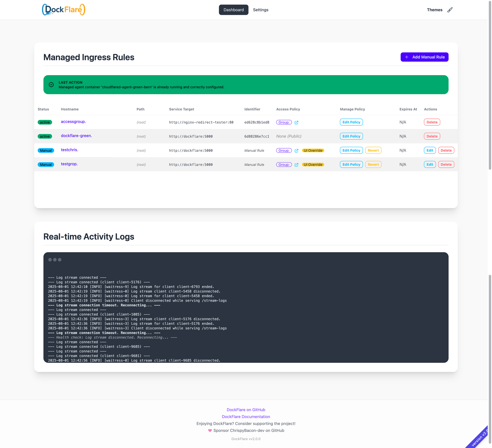Click Add Manual Rule button
Viewport: 492px width, 448px height.
(424, 57)
